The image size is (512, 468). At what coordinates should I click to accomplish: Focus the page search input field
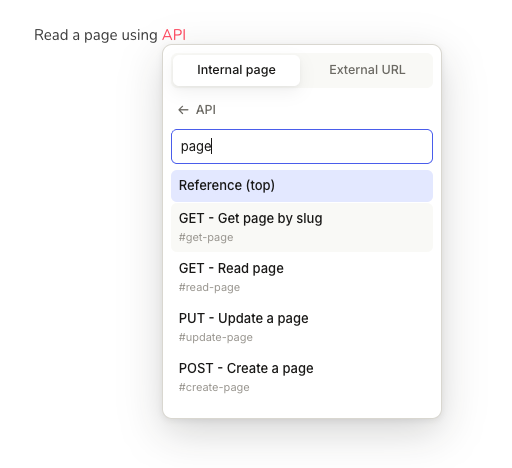click(302, 147)
